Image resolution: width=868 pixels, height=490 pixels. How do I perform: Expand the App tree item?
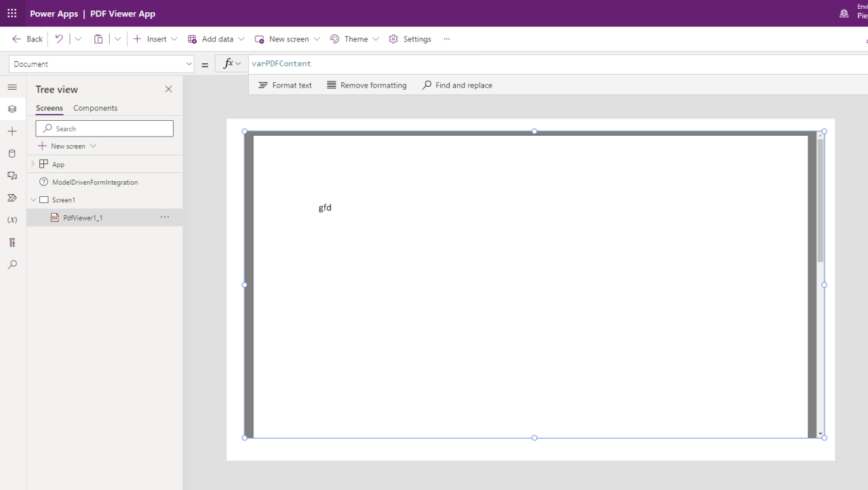[33, 164]
